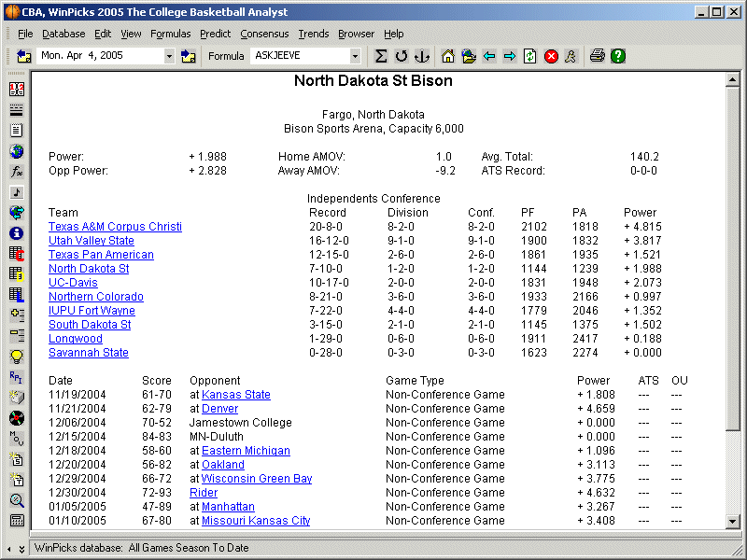
Task: Open the Formulas menu
Action: (x=171, y=34)
